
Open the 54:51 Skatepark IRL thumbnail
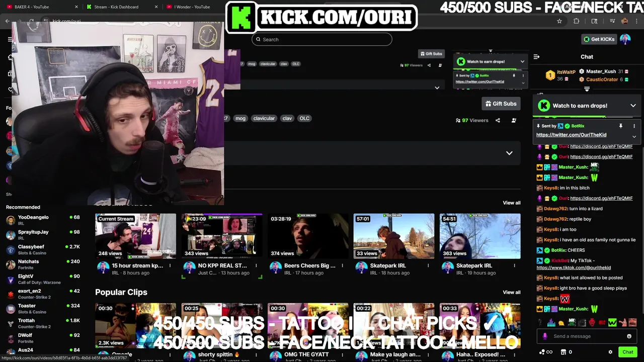coord(480,236)
